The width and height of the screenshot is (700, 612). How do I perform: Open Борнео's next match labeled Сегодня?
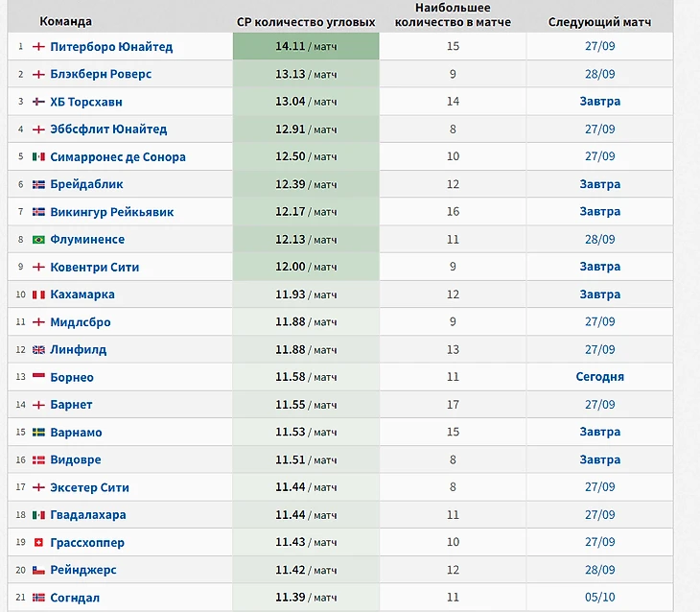tap(599, 377)
